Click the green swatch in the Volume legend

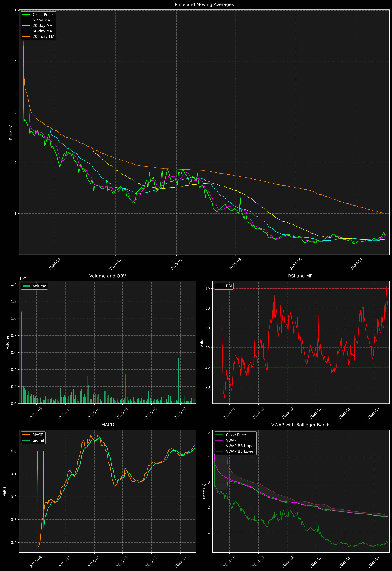tap(26, 286)
